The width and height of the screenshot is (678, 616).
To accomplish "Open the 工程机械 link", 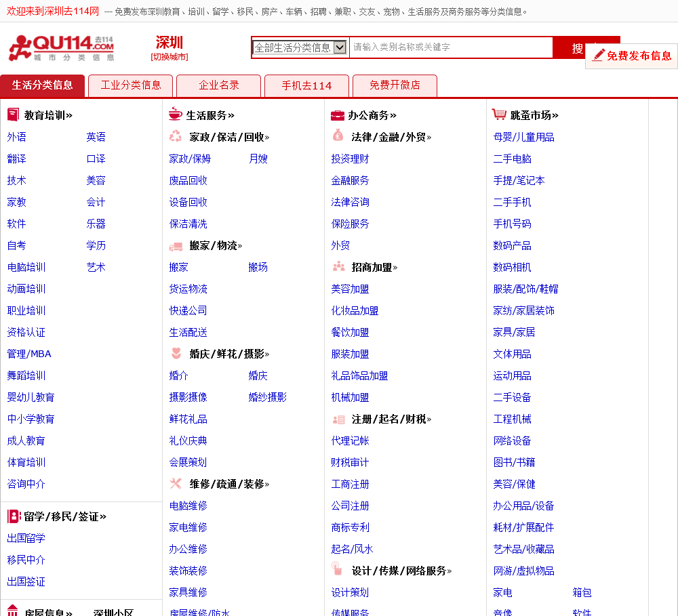I will tap(512, 419).
